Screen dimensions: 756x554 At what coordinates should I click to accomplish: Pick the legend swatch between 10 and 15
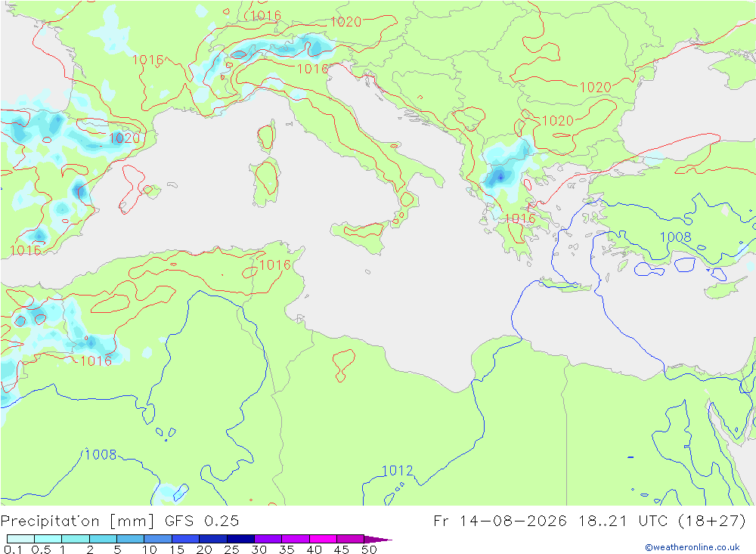click(x=158, y=539)
